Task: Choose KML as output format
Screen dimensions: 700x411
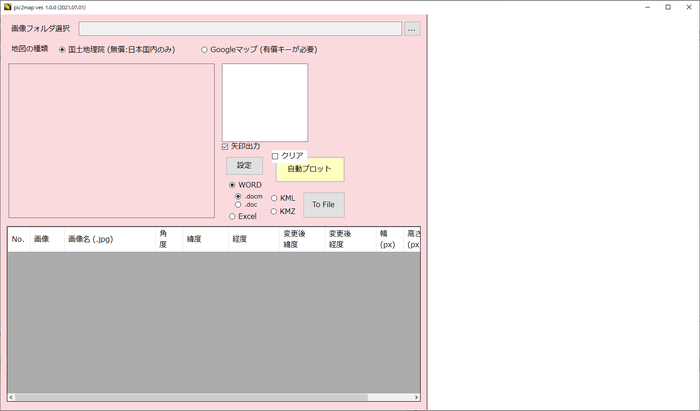Action: coord(275,198)
